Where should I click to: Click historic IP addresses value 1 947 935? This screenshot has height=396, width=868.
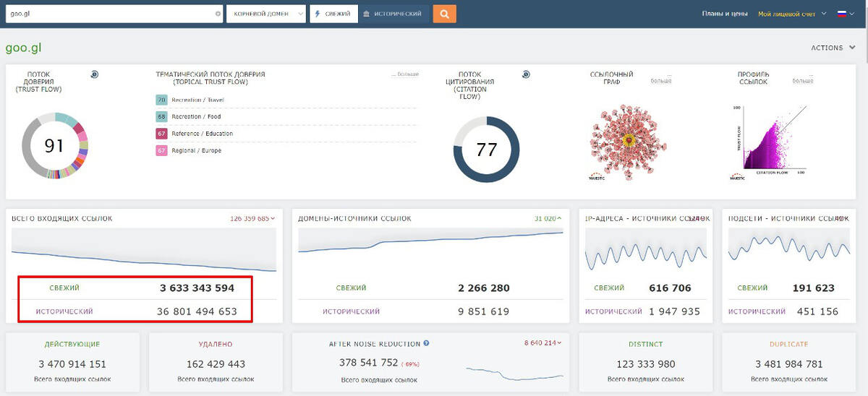click(x=675, y=311)
